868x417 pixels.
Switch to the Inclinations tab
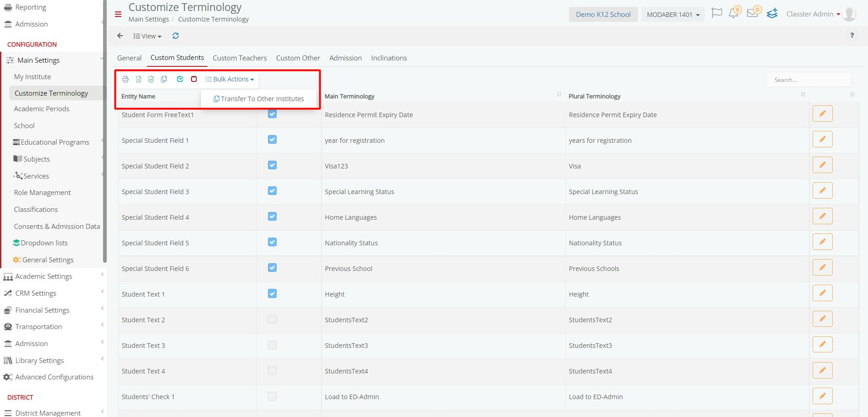tap(389, 58)
